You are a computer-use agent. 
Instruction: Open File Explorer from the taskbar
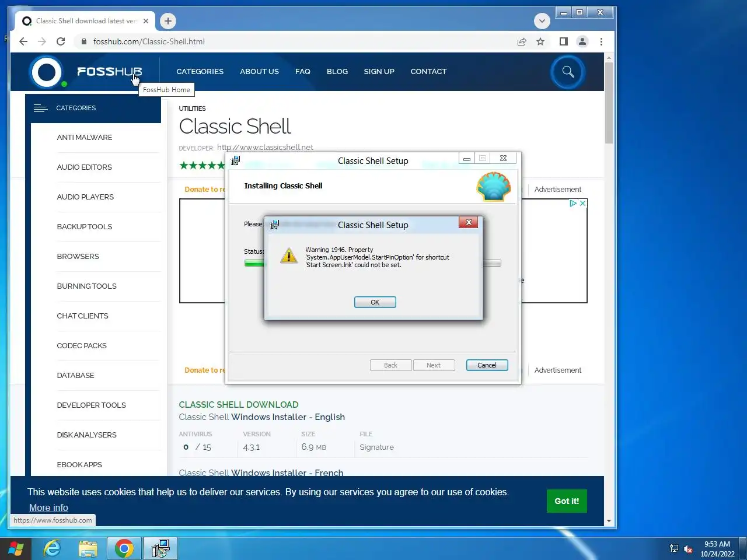click(x=88, y=548)
